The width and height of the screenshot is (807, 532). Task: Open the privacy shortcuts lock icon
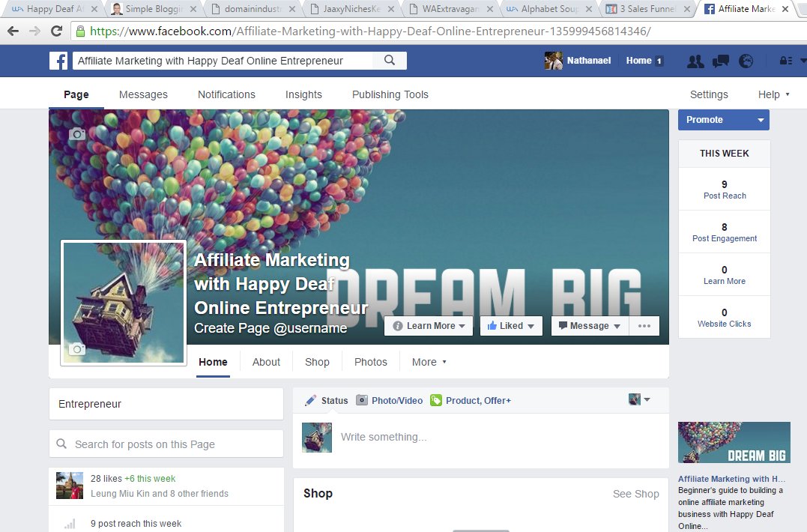[x=785, y=61]
